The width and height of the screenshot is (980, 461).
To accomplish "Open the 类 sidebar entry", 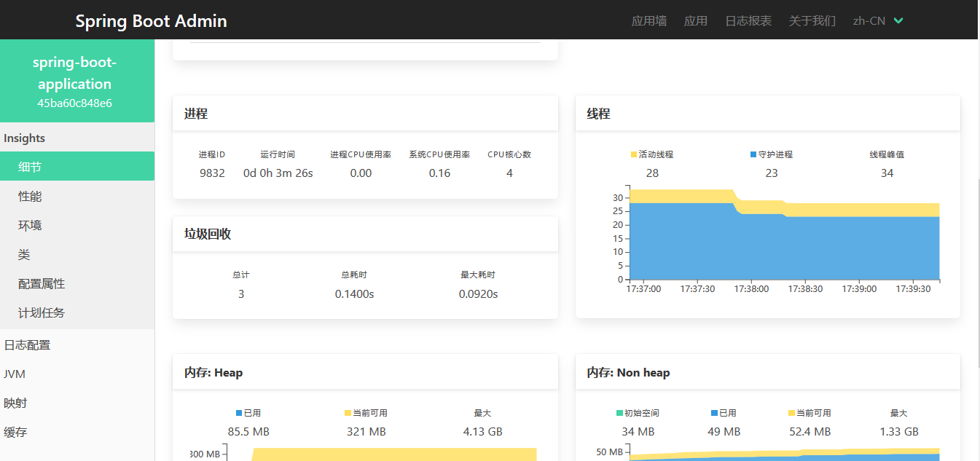I will 77,254.
